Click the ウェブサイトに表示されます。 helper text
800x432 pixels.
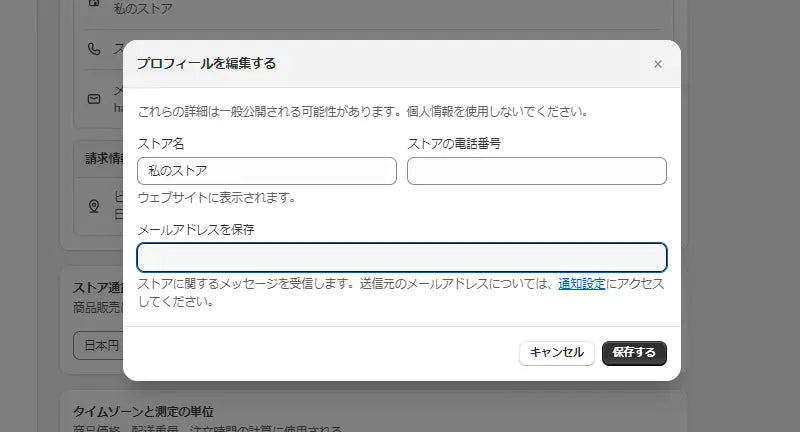tap(217, 197)
